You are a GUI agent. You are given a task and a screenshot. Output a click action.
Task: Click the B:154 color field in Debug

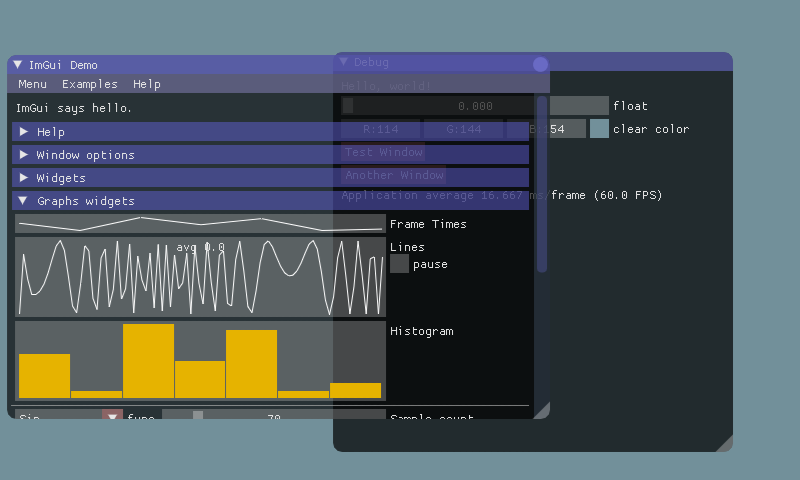click(x=547, y=129)
